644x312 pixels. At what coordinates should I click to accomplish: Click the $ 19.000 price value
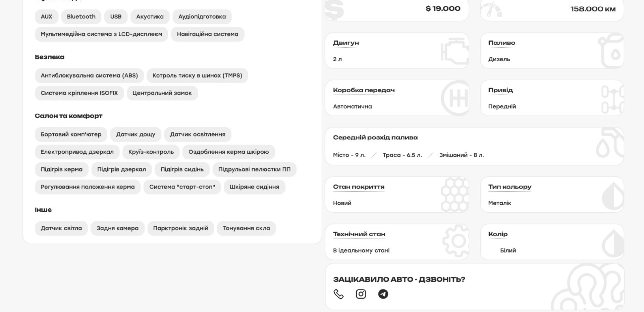[x=443, y=9]
